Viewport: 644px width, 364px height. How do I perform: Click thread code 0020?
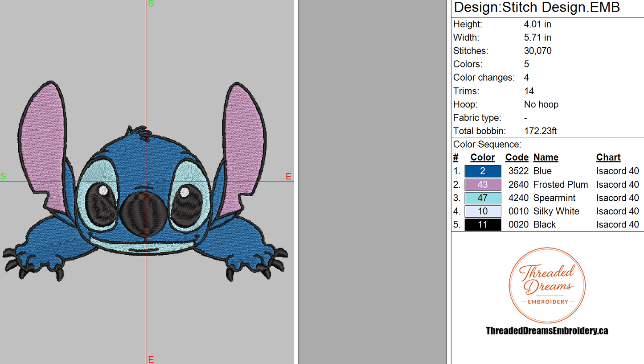[518, 224]
